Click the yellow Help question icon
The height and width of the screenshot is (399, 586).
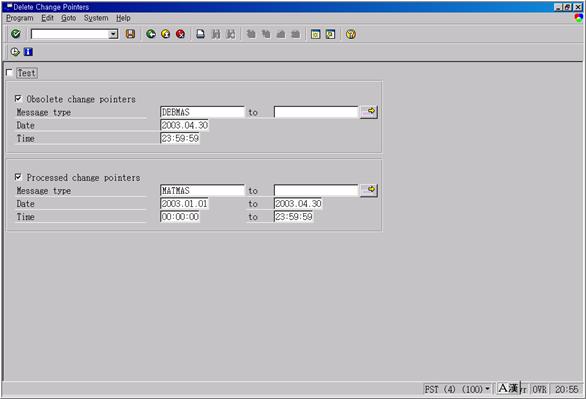(x=351, y=34)
